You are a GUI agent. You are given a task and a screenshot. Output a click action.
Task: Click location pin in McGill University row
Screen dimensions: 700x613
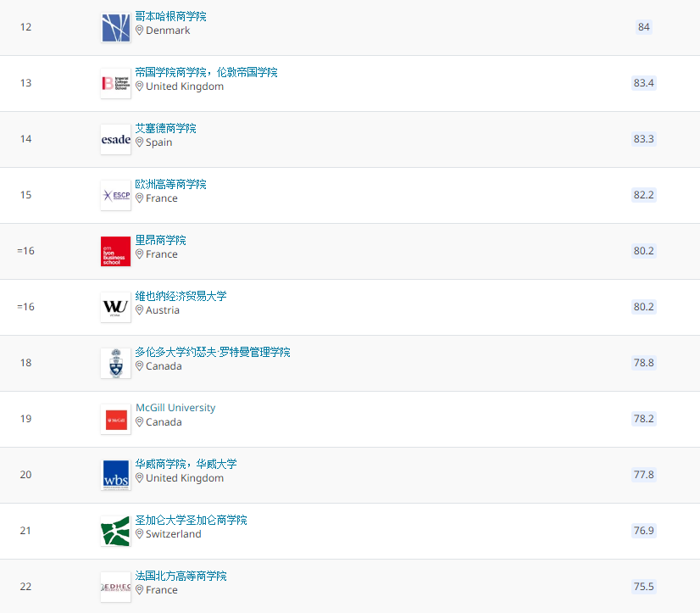139,421
